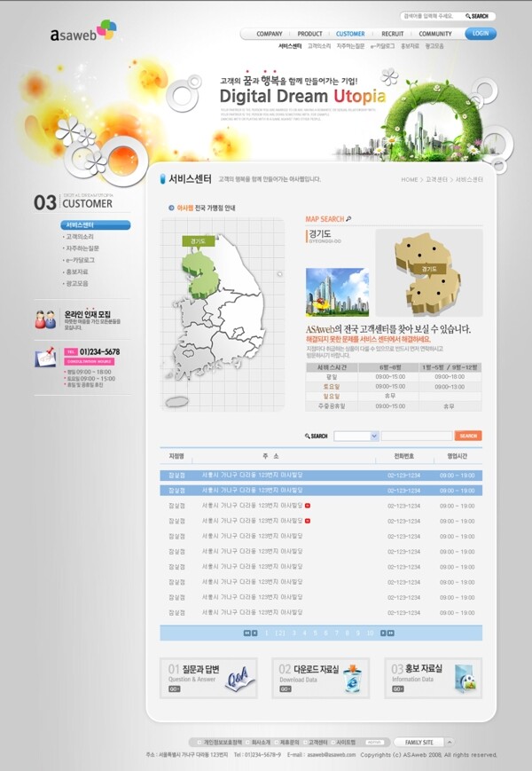Click GO under 질문과 답변
The width and height of the screenshot is (532, 771).
(x=175, y=688)
